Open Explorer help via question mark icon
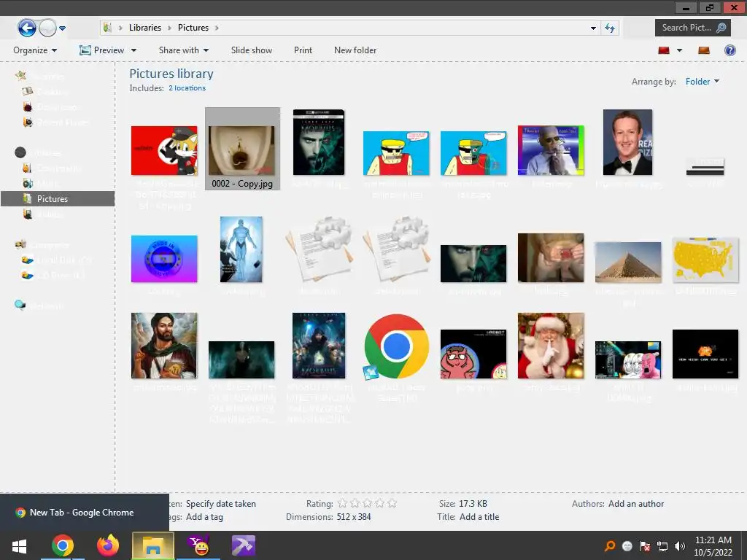The width and height of the screenshot is (747, 560). coord(729,50)
